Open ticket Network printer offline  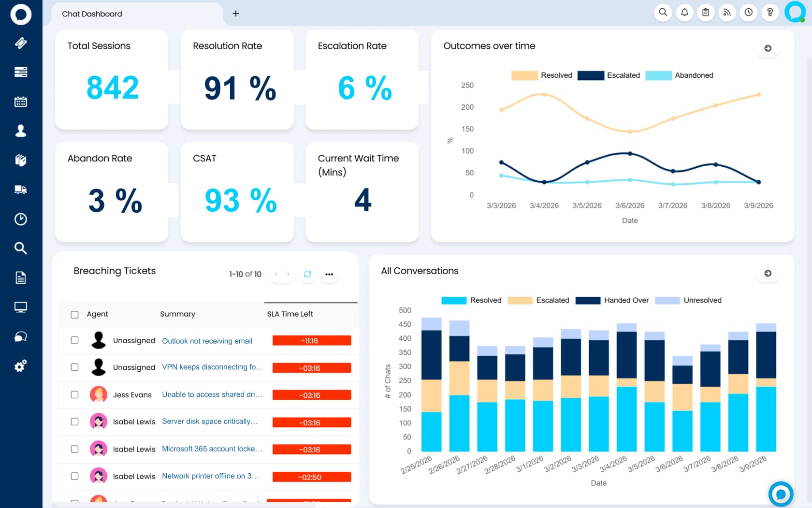pyautogui.click(x=210, y=476)
